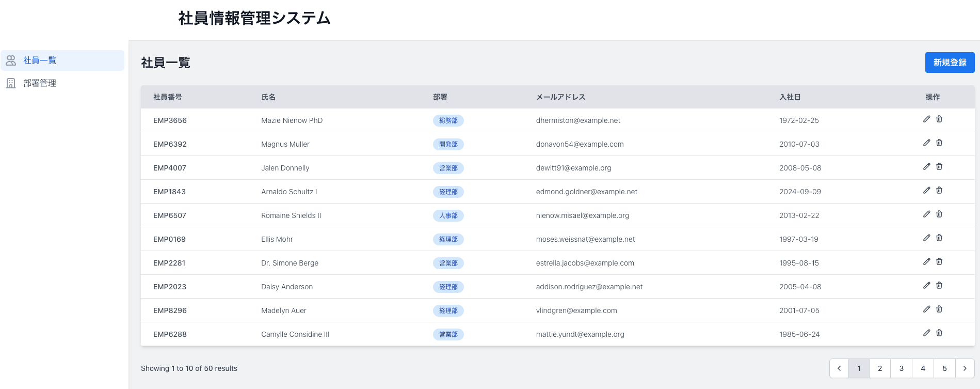Go to next page arrow

click(x=965, y=368)
